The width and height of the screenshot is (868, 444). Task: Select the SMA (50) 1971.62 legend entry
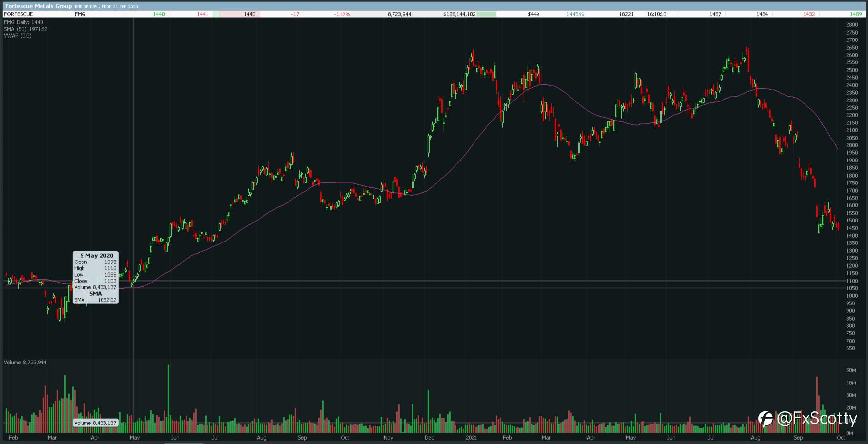click(26, 29)
